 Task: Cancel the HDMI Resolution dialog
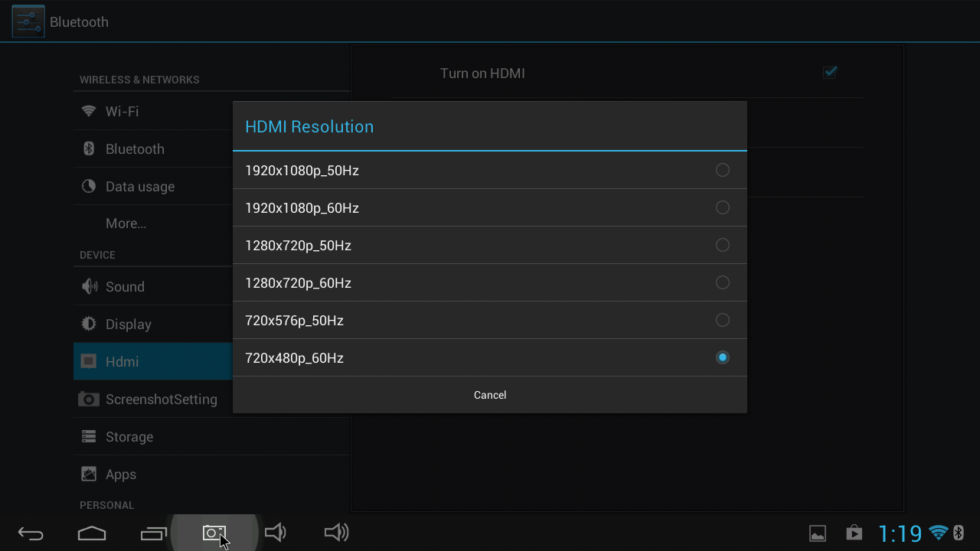pos(489,395)
